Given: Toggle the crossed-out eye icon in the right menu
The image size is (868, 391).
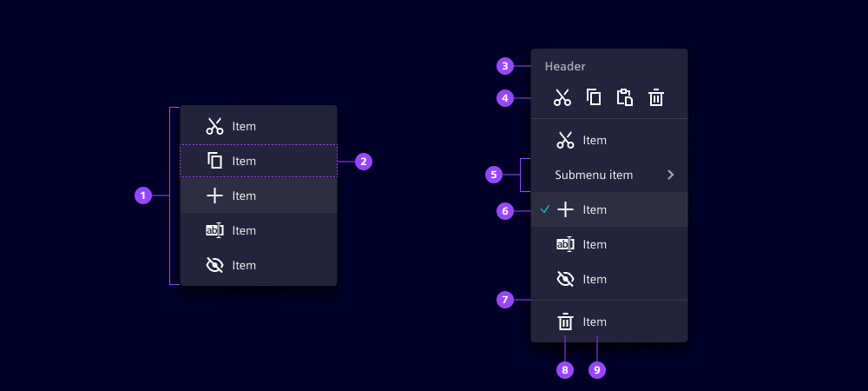Looking at the screenshot, I should pyautogui.click(x=565, y=279).
